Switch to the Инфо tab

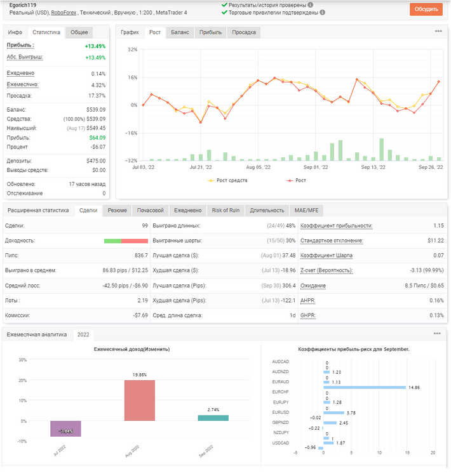(15, 32)
